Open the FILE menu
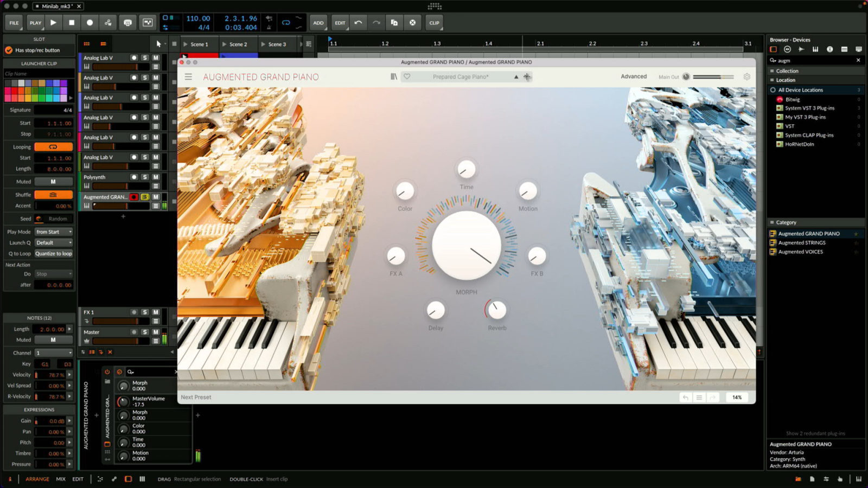The height and width of the screenshot is (488, 868). [x=14, y=23]
